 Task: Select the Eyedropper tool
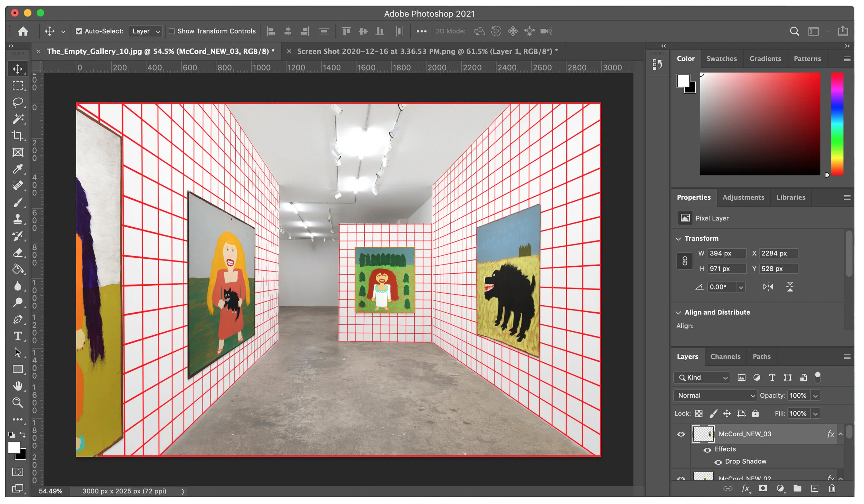(x=18, y=169)
